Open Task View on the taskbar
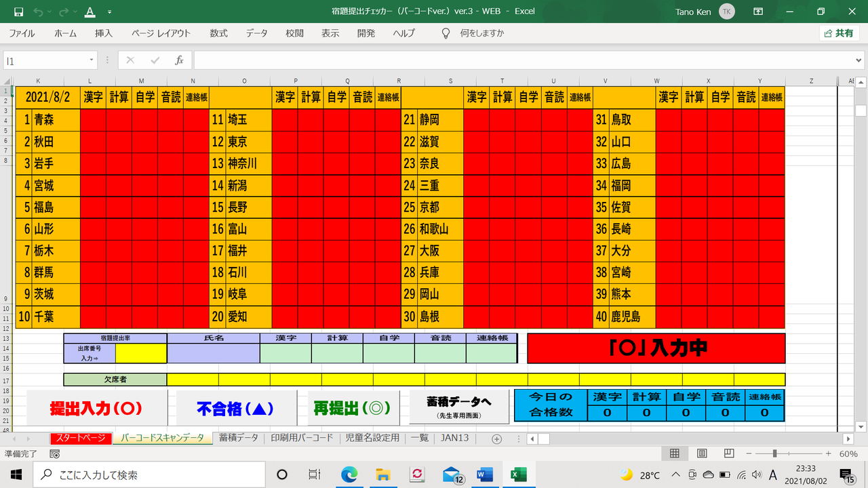 point(315,474)
